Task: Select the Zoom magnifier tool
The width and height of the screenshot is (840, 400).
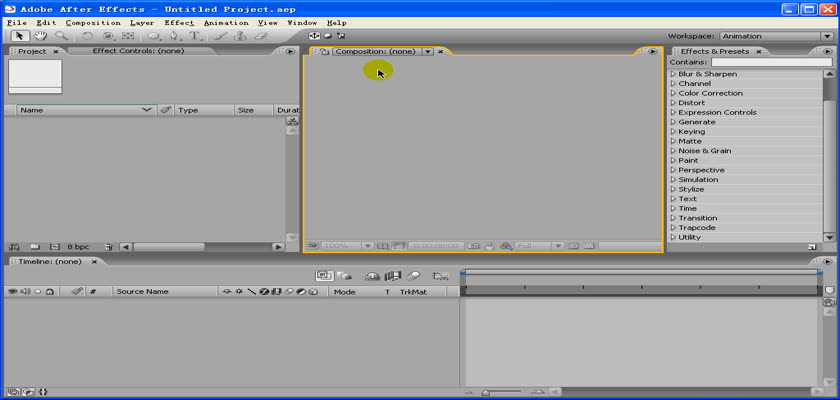Action: pos(62,36)
